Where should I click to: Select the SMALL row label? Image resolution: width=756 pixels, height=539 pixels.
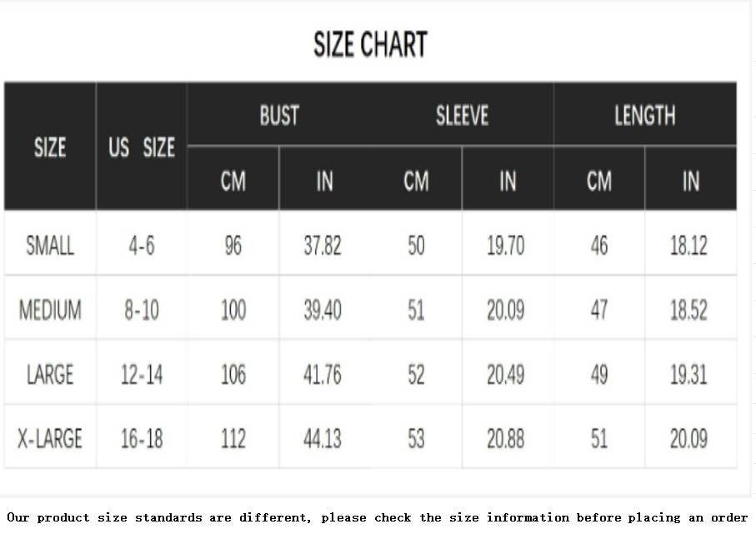click(x=50, y=246)
